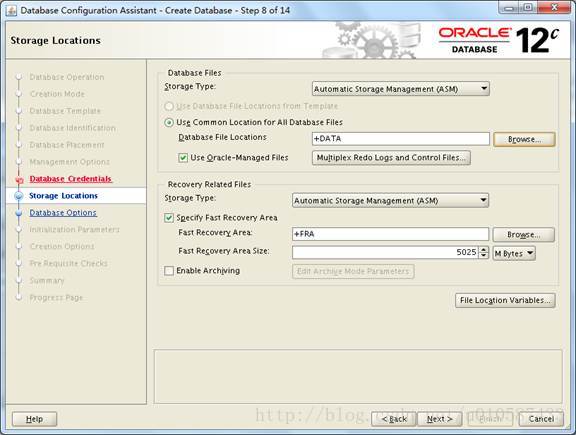Click the Database Files group label
576x435 pixels.
[x=194, y=73]
